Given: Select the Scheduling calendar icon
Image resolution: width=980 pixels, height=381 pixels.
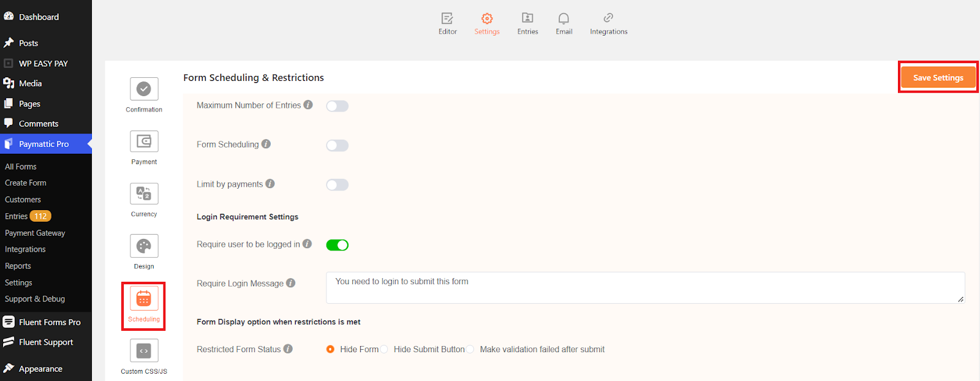Looking at the screenshot, I should click(x=144, y=299).
